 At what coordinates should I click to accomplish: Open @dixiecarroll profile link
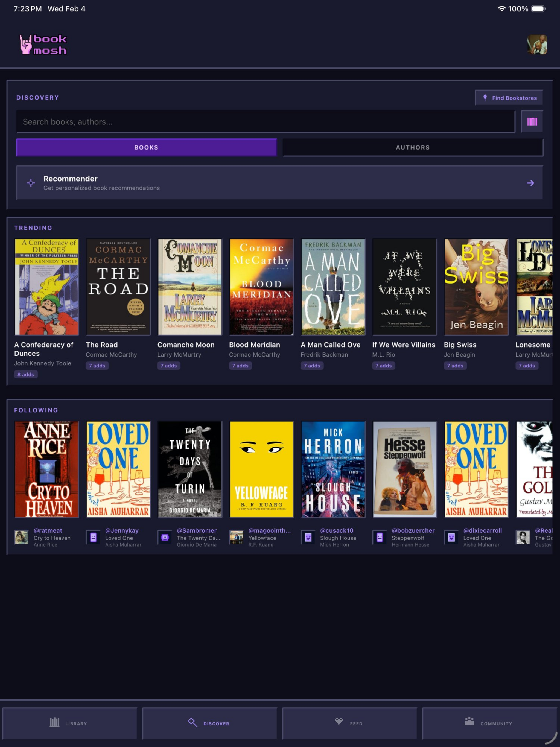tap(482, 530)
